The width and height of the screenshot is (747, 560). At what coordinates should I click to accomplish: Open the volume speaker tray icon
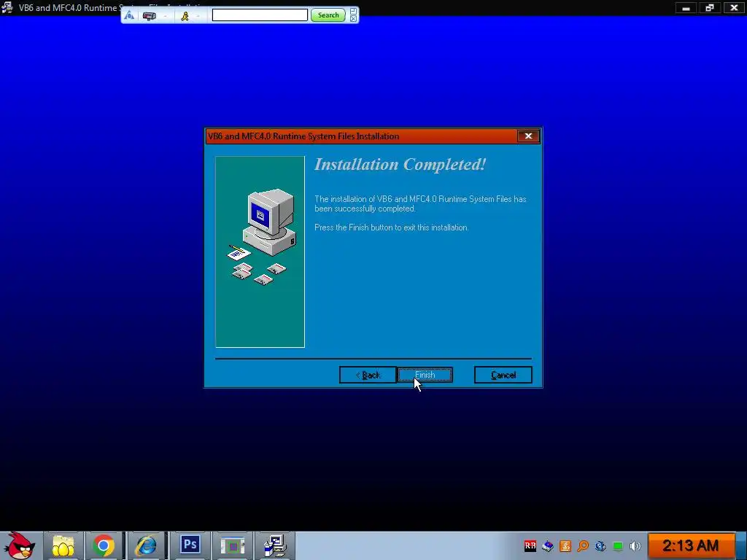(x=635, y=545)
